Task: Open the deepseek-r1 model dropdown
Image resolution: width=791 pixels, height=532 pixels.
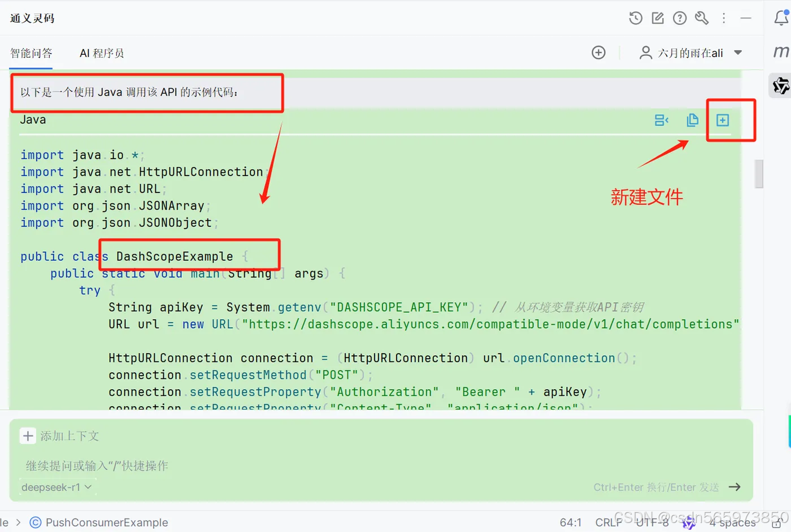Action: point(56,487)
